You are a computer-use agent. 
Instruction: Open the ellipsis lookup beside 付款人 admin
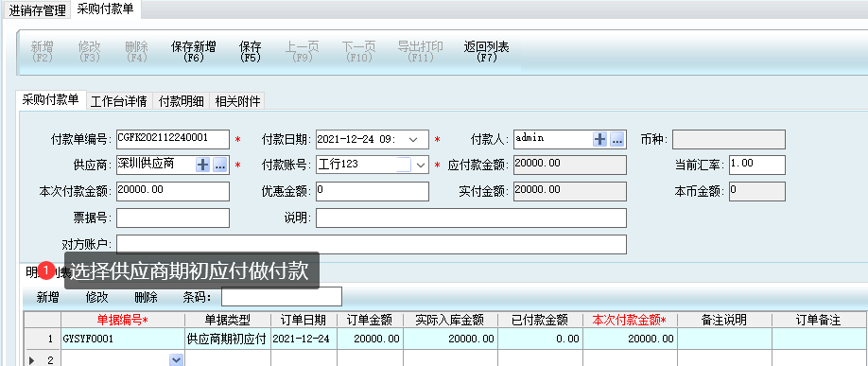(617, 140)
